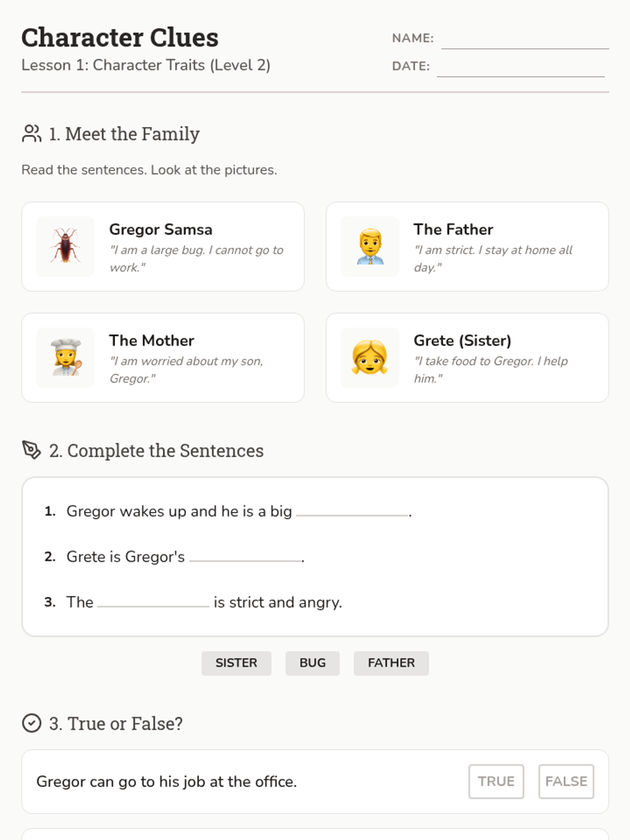Click the blank before "is strict and angry"
The image size is (630, 840).
[x=153, y=602]
